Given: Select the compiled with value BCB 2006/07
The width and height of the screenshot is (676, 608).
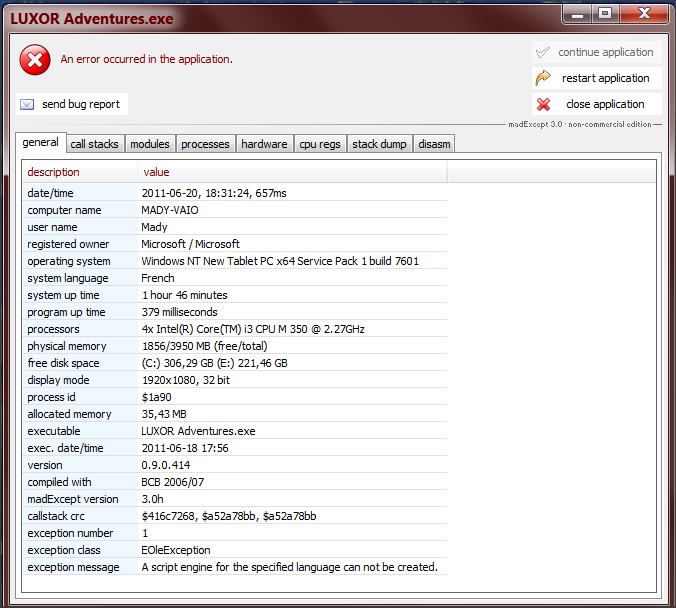Looking at the screenshot, I should [x=172, y=482].
